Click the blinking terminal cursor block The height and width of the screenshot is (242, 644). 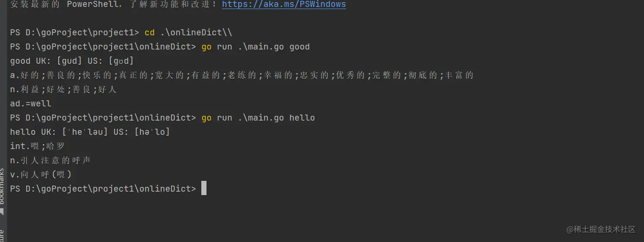(204, 189)
